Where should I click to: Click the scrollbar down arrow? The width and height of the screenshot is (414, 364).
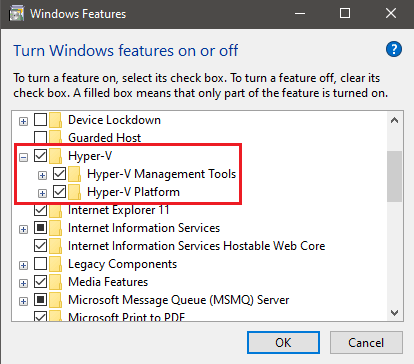point(395,313)
